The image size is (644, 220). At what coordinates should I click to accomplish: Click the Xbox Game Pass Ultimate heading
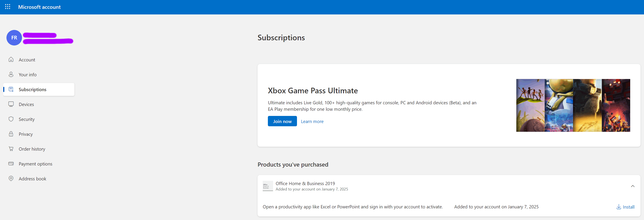[313, 90]
